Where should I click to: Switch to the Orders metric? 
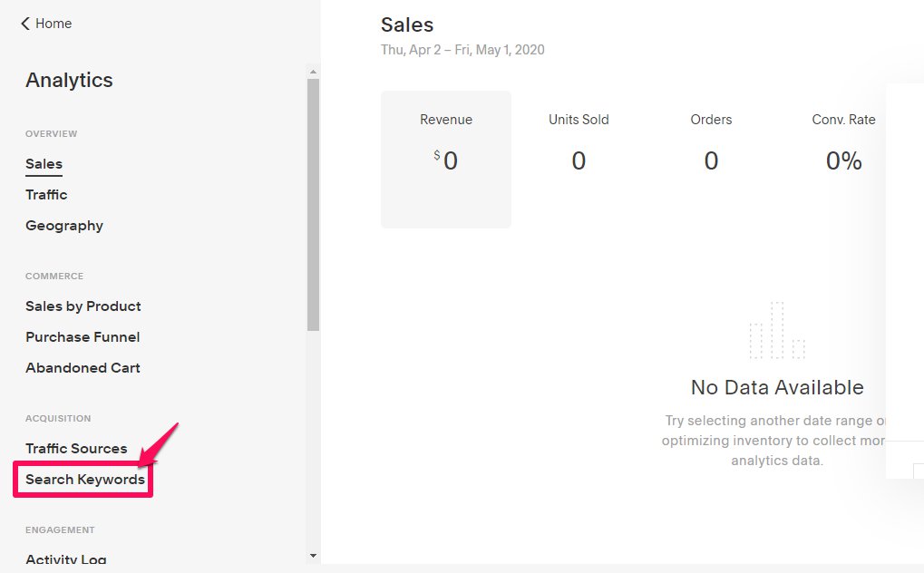711,147
